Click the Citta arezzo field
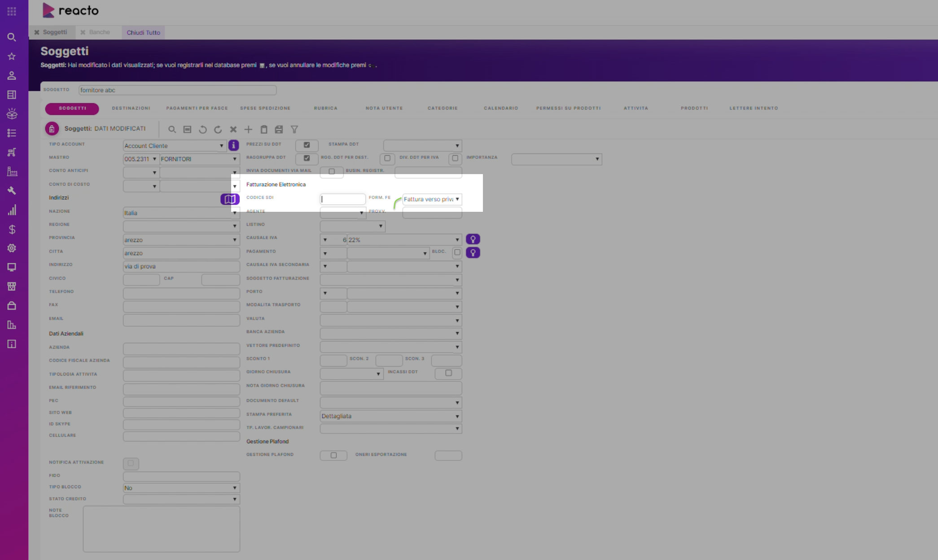Viewport: 938px width, 560px height. 181,253
